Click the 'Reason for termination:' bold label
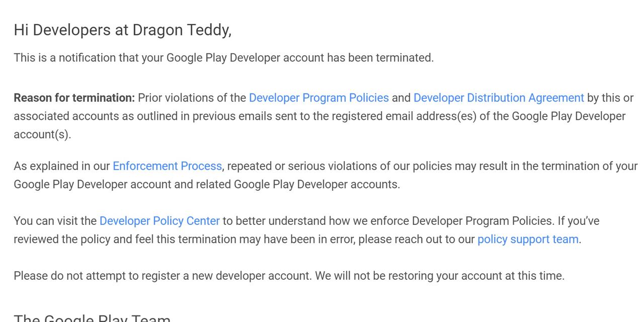The height and width of the screenshot is (322, 644). (x=74, y=98)
